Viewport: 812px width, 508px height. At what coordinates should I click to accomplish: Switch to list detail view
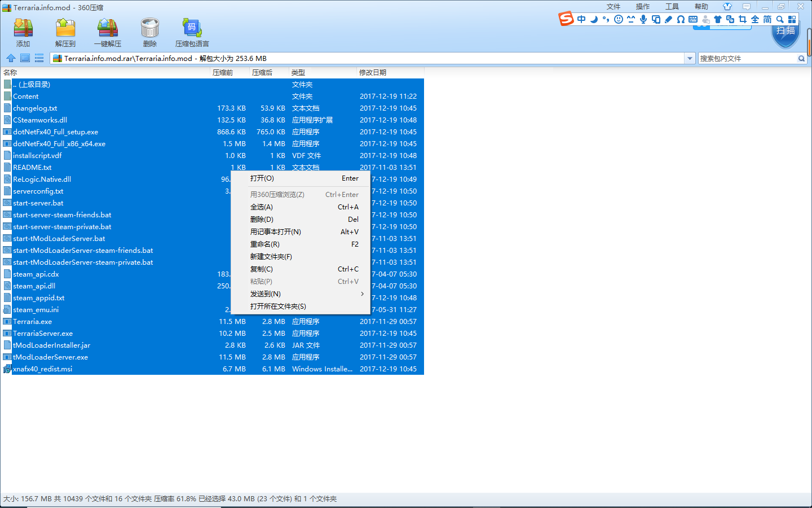tap(39, 58)
